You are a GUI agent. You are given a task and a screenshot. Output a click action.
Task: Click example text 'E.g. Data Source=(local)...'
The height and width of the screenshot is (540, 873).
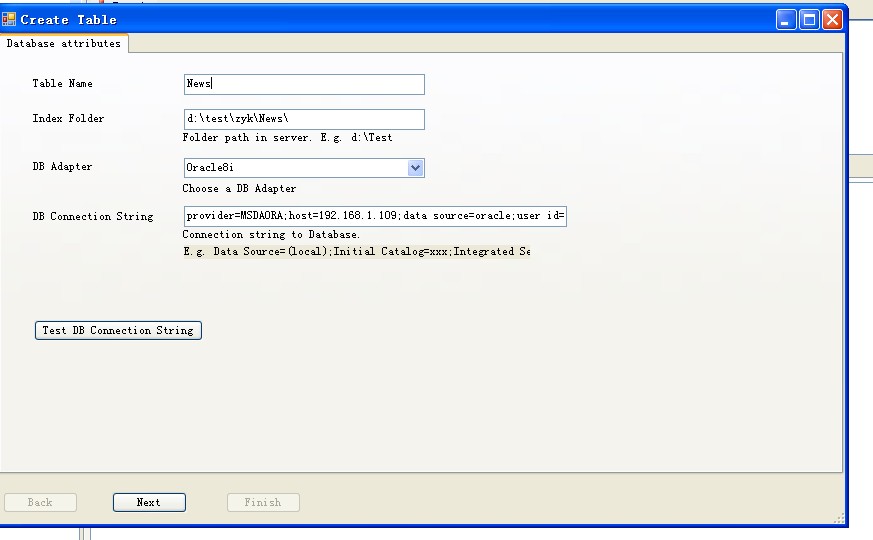(x=357, y=252)
